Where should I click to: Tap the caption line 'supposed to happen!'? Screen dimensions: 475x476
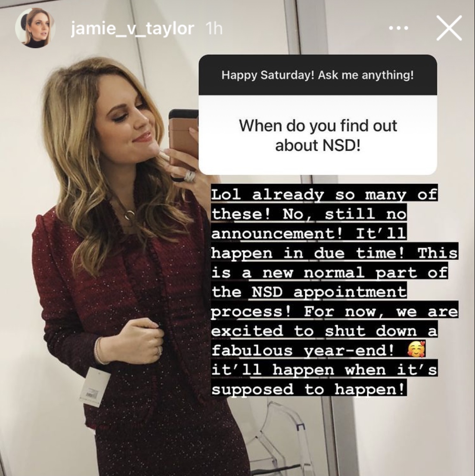(309, 389)
